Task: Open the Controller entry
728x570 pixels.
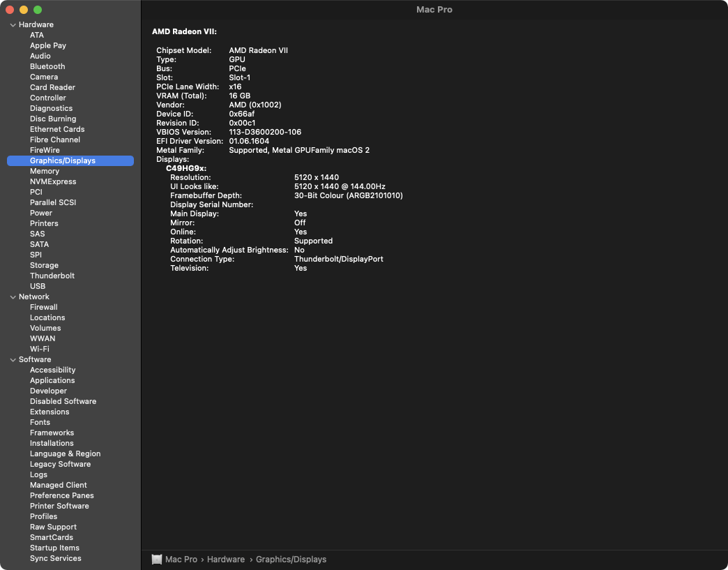Action: pos(48,98)
